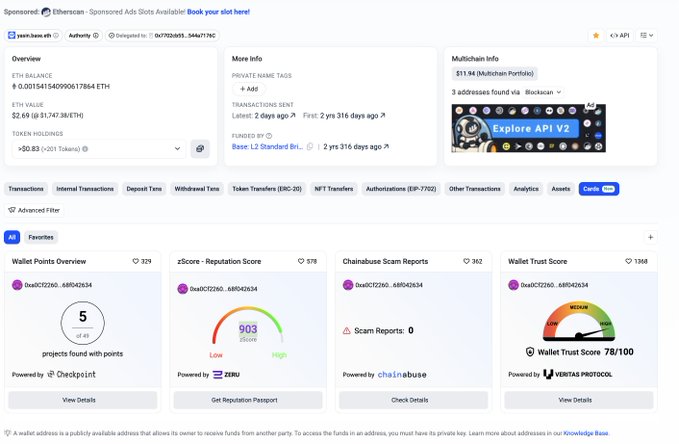679x444 pixels.
Task: Select the NFT Transfers tab
Action: [333, 189]
